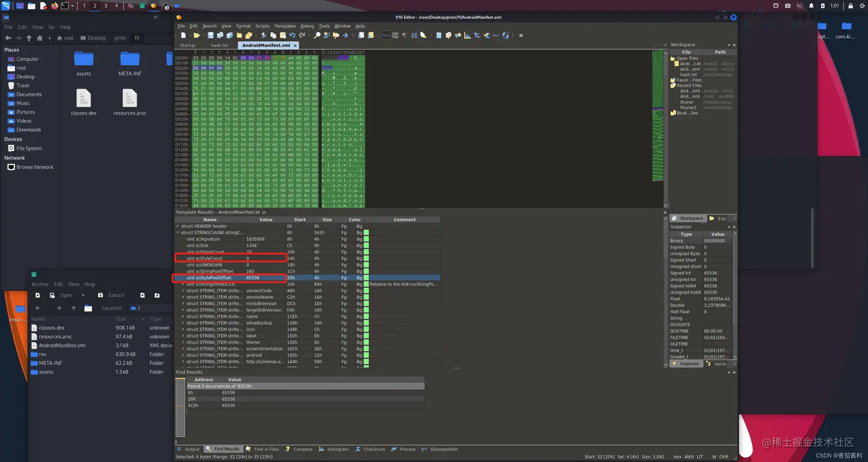Click the Goto blue arrow icon
Viewport: 868px width, 462px height.
click(345, 35)
